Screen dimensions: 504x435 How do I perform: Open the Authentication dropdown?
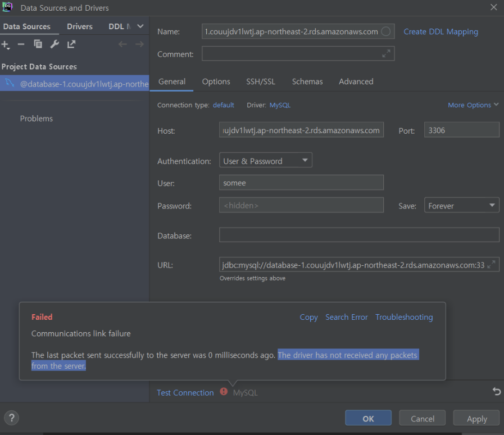point(266,160)
